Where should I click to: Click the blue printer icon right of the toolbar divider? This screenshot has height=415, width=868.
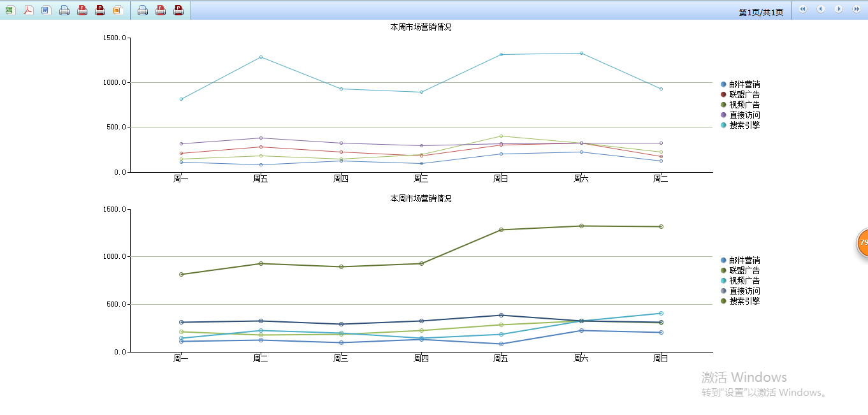tap(143, 10)
